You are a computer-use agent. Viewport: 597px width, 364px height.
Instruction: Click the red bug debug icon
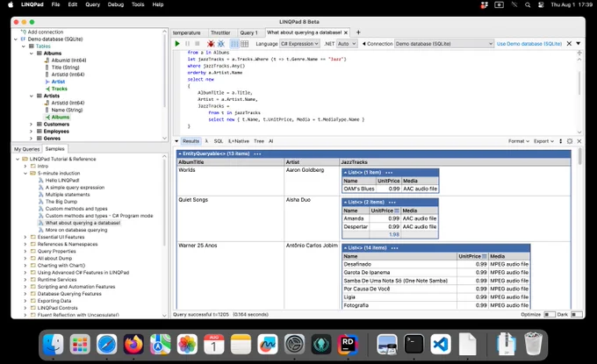pos(211,44)
